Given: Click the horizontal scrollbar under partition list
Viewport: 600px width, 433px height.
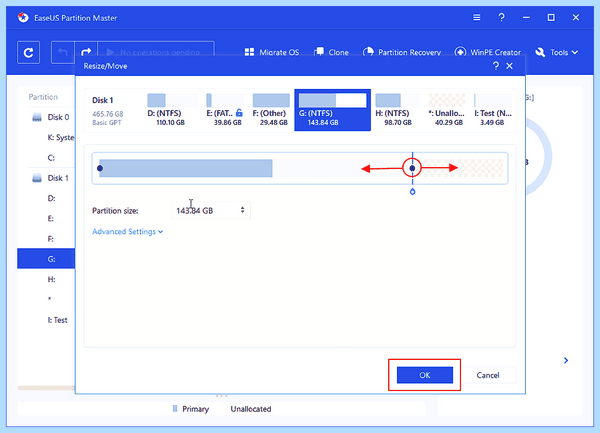Looking at the screenshot, I should coord(46,388).
